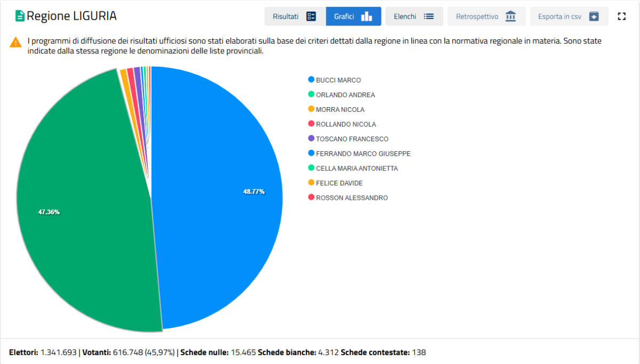
Task: Open the Elenchi tab
Action: pyautogui.click(x=405, y=17)
